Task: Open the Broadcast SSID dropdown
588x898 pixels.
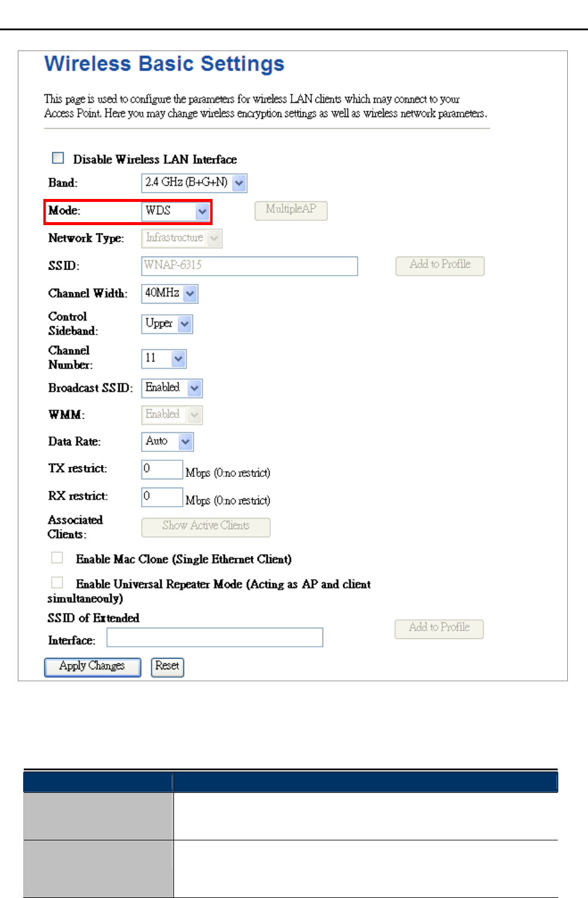Action: tap(172, 388)
